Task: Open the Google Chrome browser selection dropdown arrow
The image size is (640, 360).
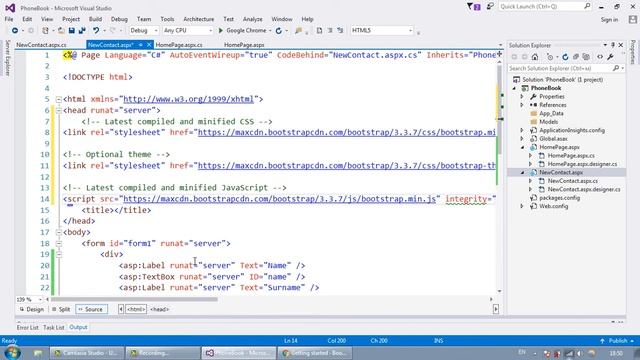Action: 270,31
